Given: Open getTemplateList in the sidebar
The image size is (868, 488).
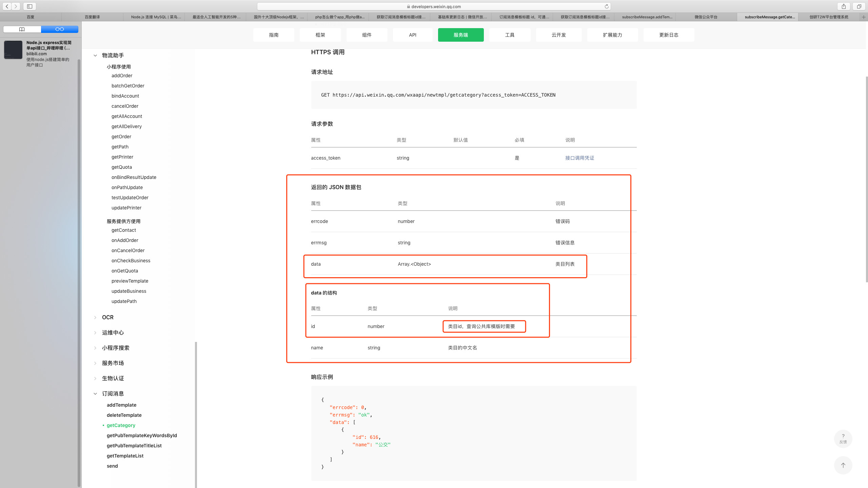Looking at the screenshot, I should point(125,456).
